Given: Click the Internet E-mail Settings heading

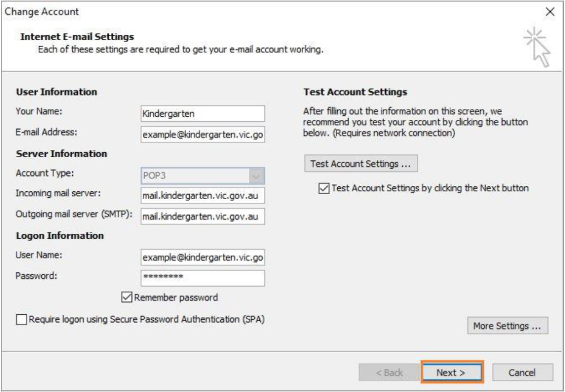Looking at the screenshot, I should point(77,37).
